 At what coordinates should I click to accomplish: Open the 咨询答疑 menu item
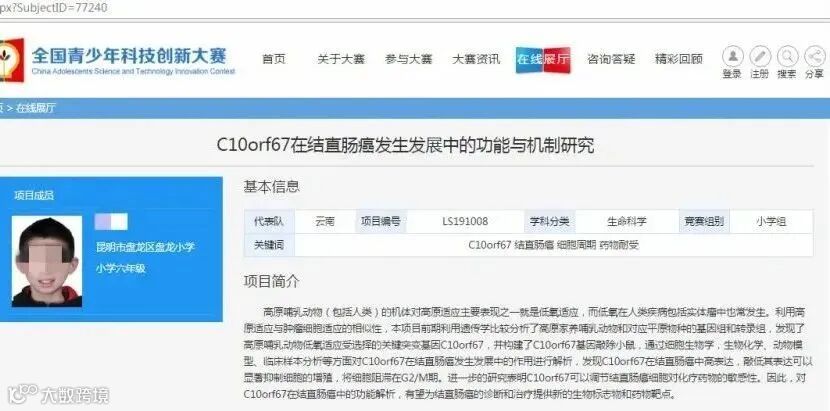tap(611, 59)
